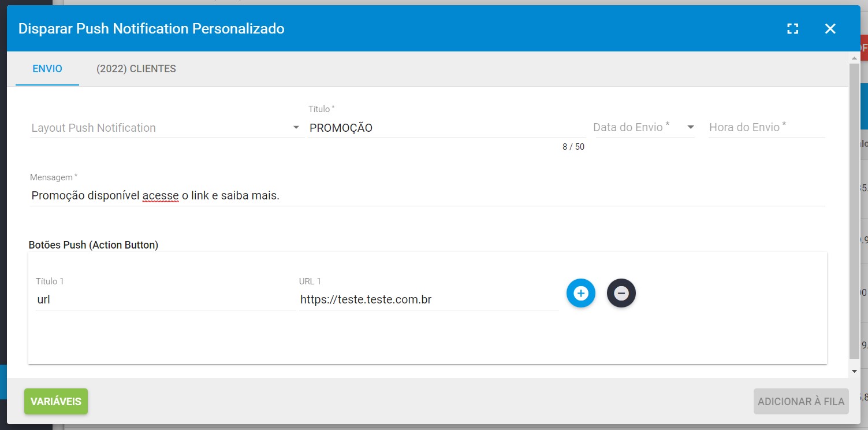Open the (2022) CLIENTES tab
This screenshot has width=868, height=430.
point(136,69)
